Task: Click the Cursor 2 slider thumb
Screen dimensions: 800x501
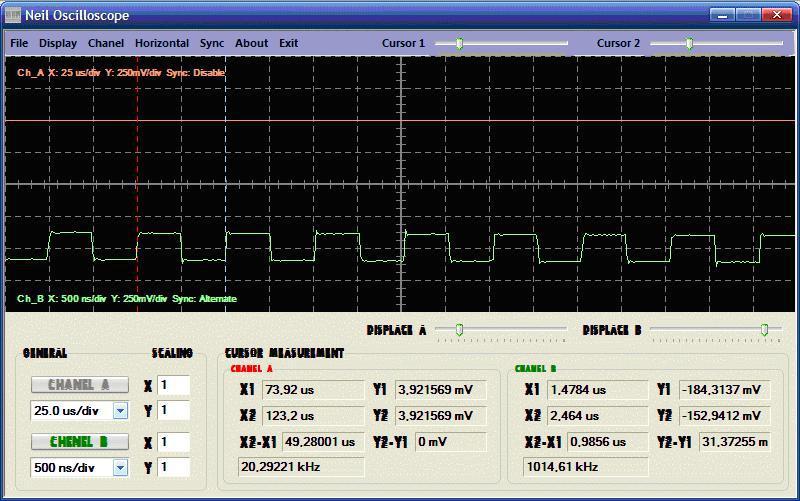Action: [x=689, y=43]
